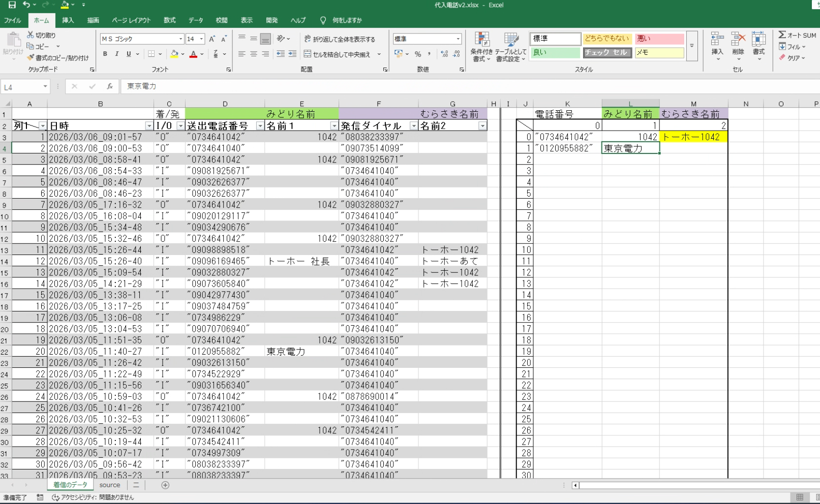820x504 pixels.
Task: Click the オート SUM button
Action: 797,35
